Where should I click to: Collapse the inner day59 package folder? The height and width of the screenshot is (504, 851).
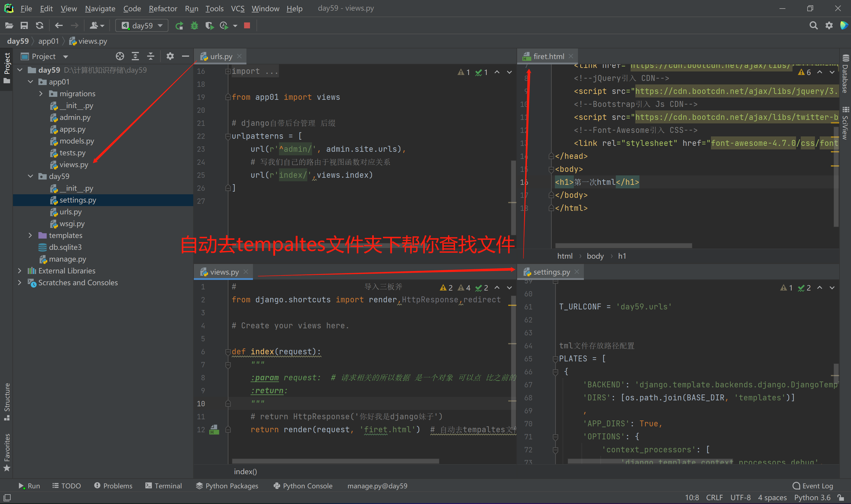click(x=31, y=176)
